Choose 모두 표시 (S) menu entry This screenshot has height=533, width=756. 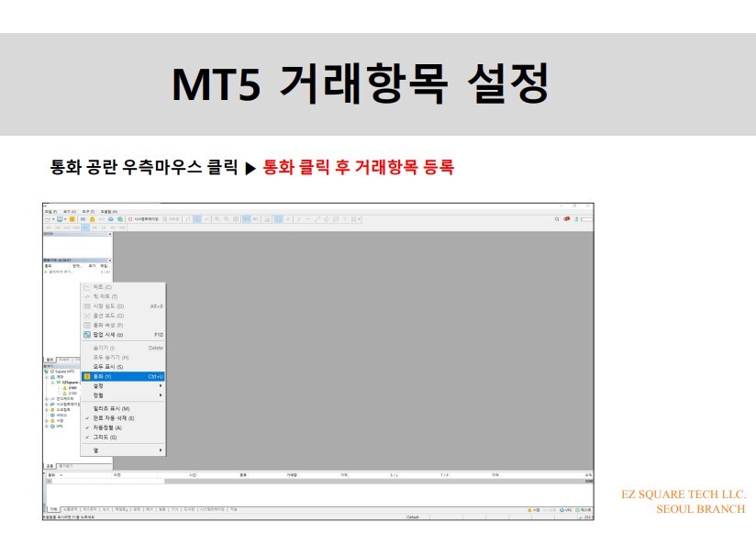(x=123, y=367)
